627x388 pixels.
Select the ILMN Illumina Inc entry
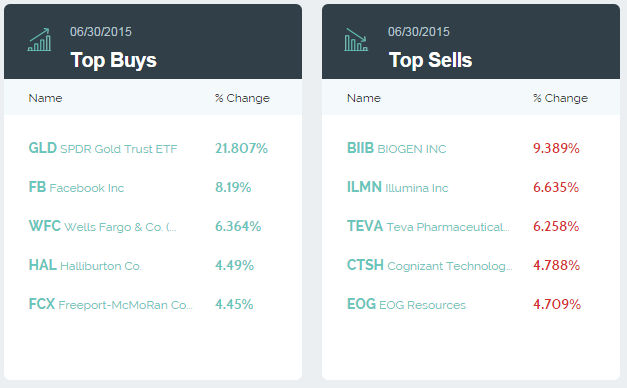click(397, 187)
